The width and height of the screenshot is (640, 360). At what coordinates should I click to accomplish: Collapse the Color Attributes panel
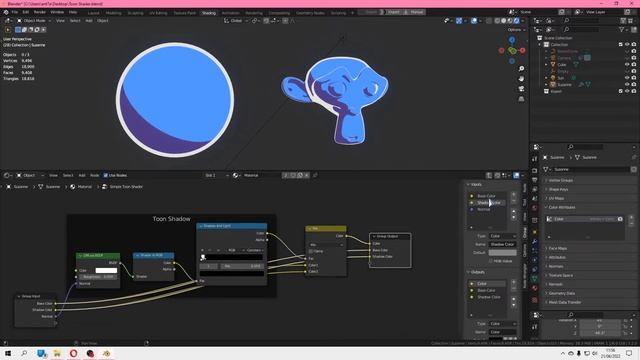(x=562, y=207)
